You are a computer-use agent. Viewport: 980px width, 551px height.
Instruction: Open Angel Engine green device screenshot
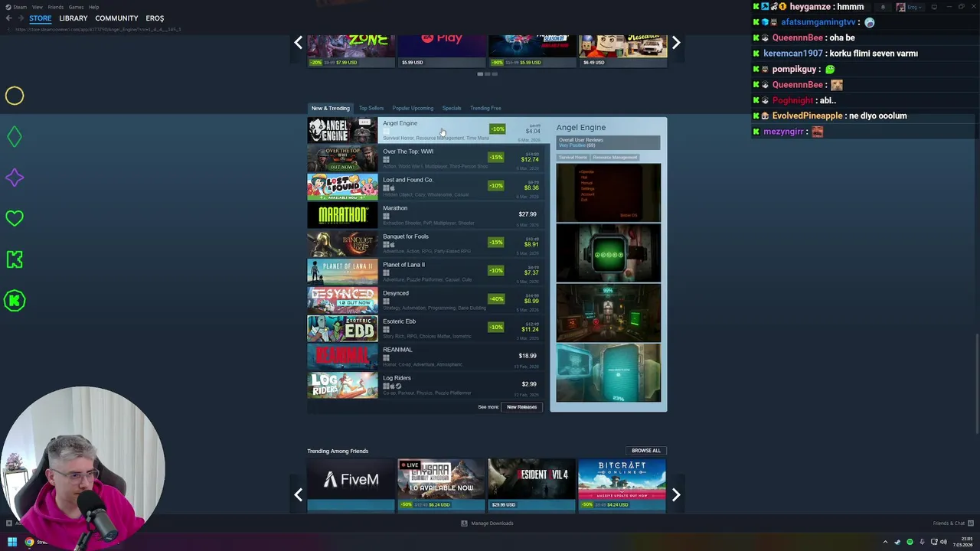[608, 253]
